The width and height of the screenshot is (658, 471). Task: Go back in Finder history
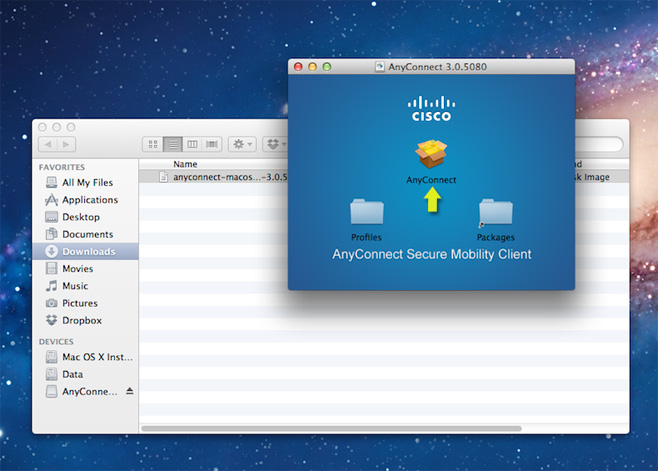47,145
